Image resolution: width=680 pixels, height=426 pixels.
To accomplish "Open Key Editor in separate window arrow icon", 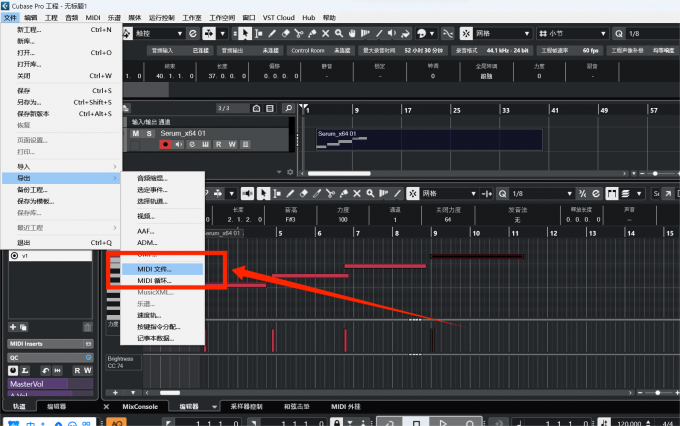I will (x=668, y=193).
